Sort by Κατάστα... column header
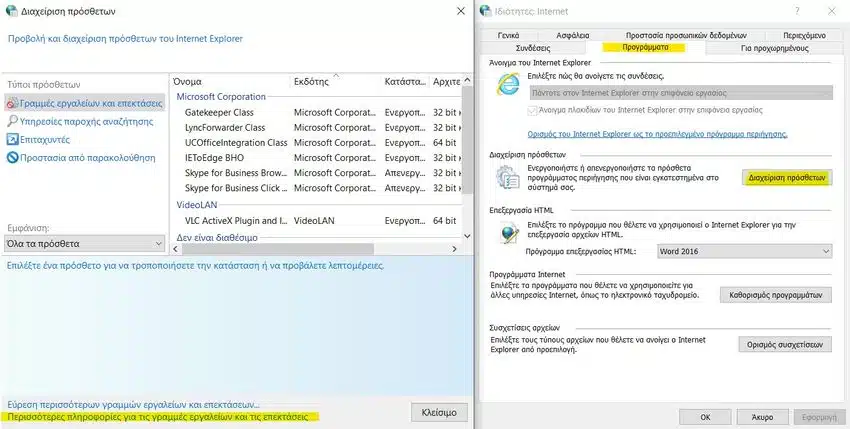This screenshot has height=429, width=850. [404, 81]
